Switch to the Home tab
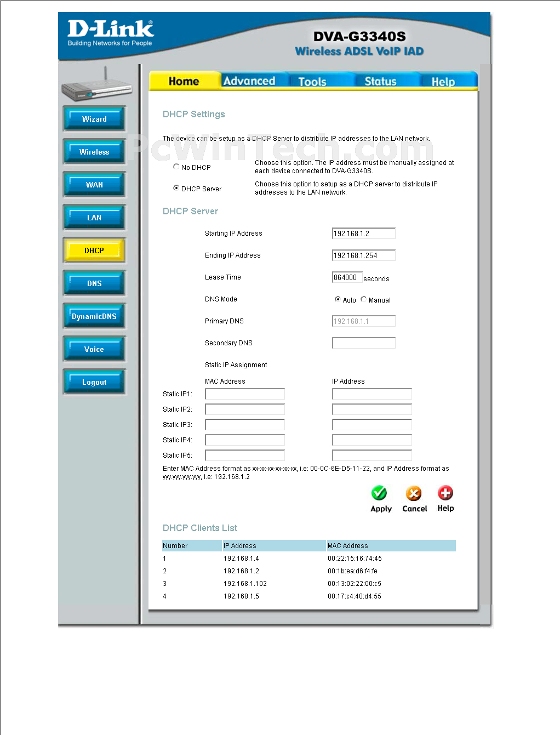The image size is (560, 735). coord(185,81)
